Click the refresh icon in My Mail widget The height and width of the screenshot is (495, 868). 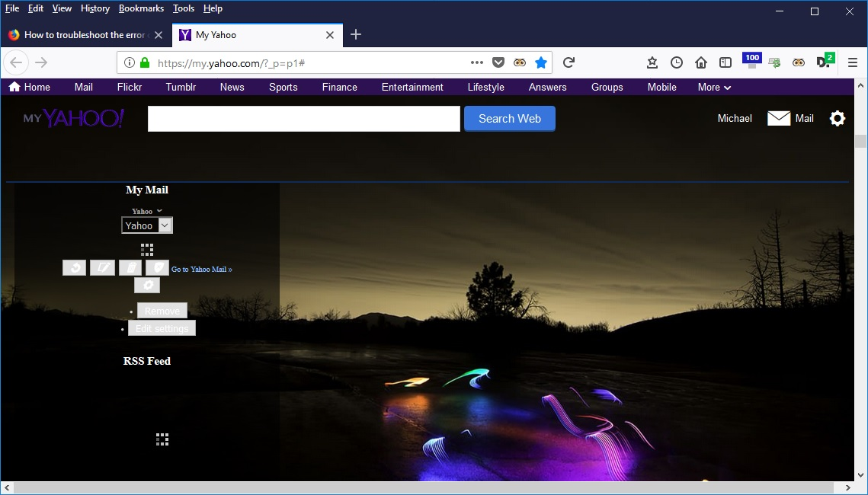pos(74,268)
